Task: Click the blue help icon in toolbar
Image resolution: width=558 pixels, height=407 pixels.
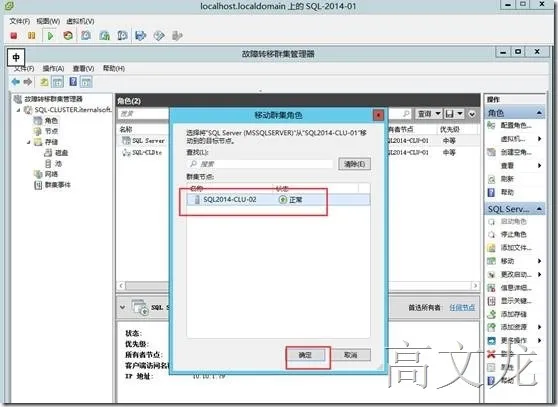Action: [x=73, y=82]
